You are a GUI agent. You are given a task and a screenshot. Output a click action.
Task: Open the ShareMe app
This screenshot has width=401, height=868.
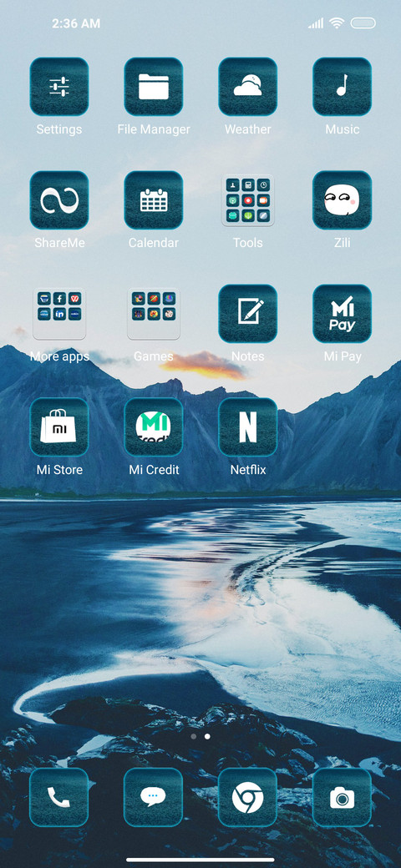pos(59,200)
